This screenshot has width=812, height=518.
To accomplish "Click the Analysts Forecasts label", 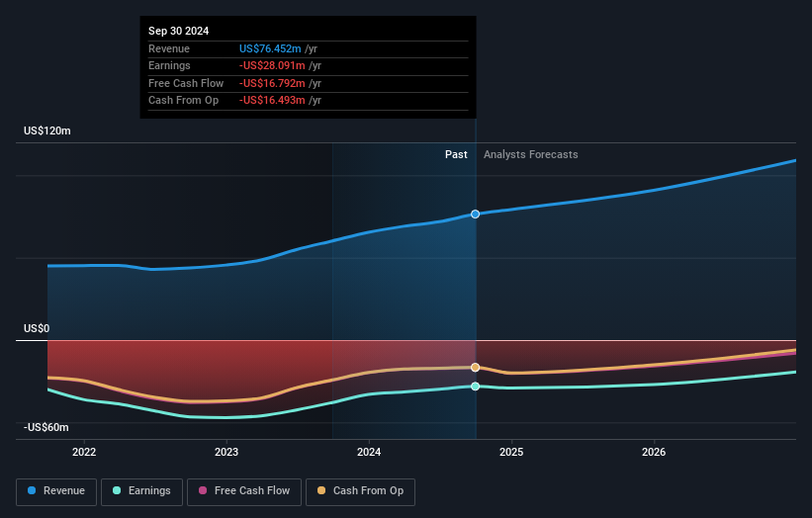I will (x=531, y=155).
